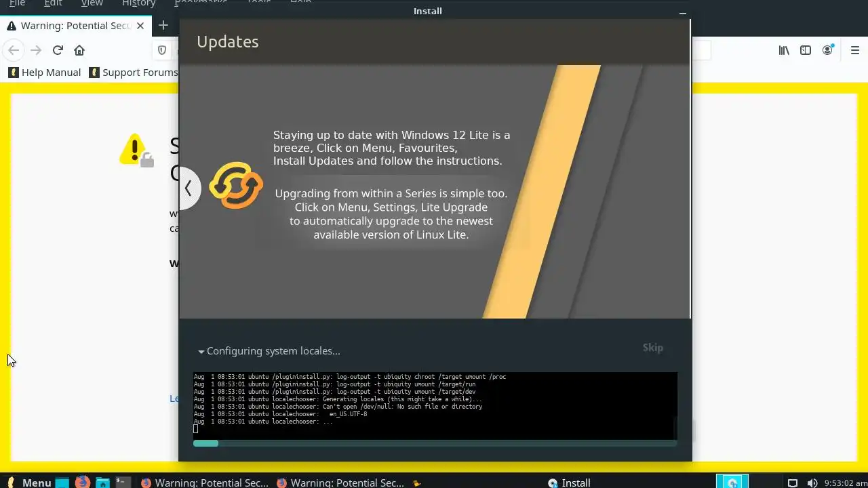Click the Firefox forward arrow
This screenshot has height=488, width=868.
point(36,50)
